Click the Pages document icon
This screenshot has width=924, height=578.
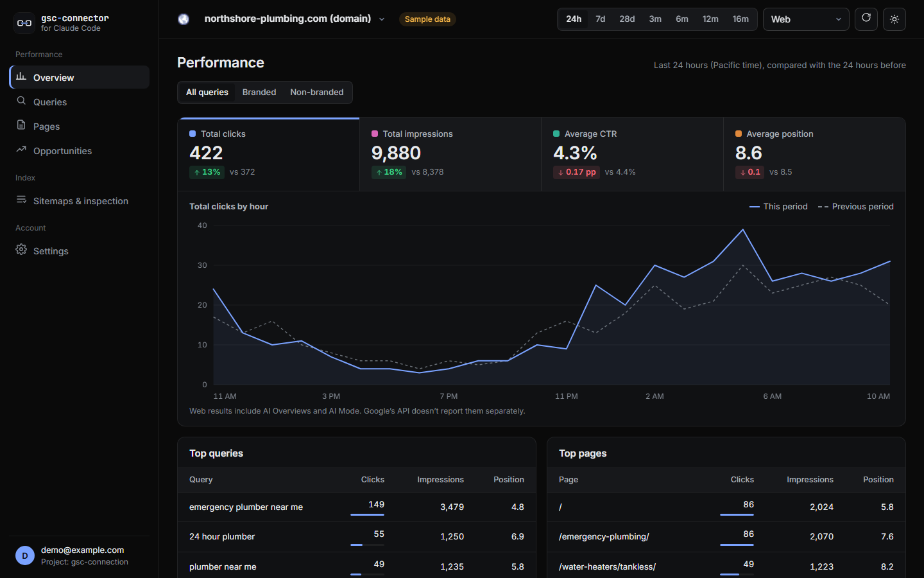[21, 125]
